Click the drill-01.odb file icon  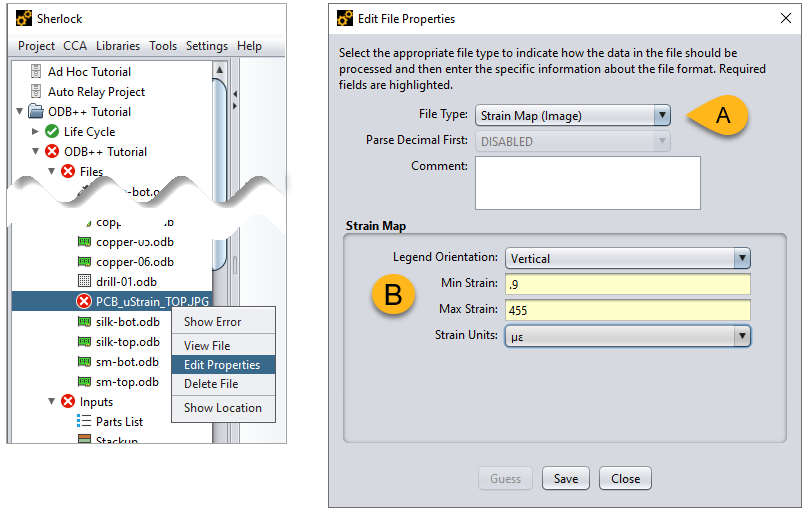pyautogui.click(x=84, y=282)
